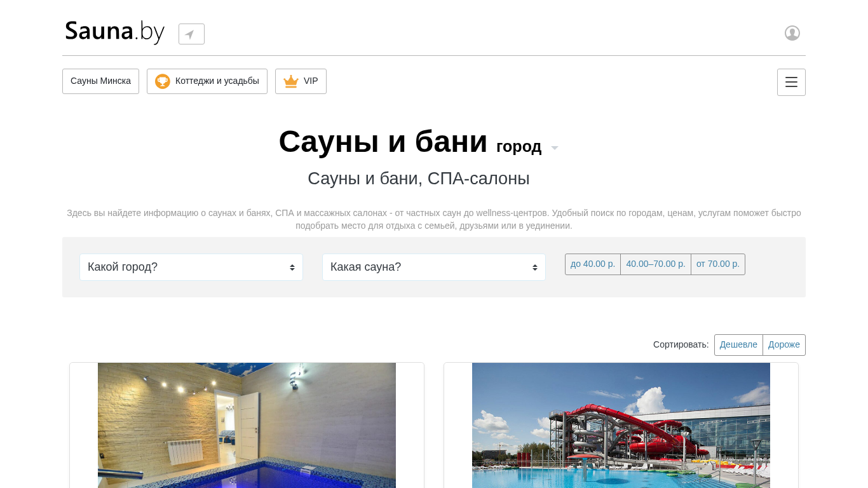
Task: Open the user profile icon
Action: point(792,33)
